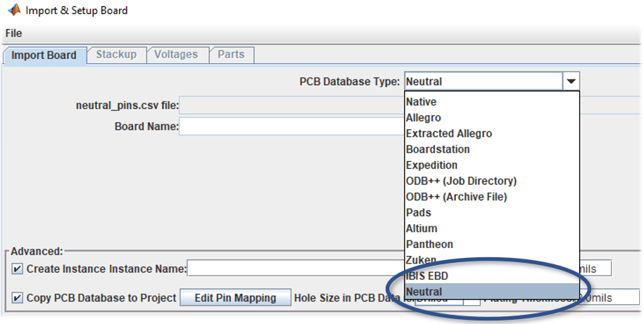
Task: Collapse the PCB Database Type dropdown arrow
Action: click(571, 82)
